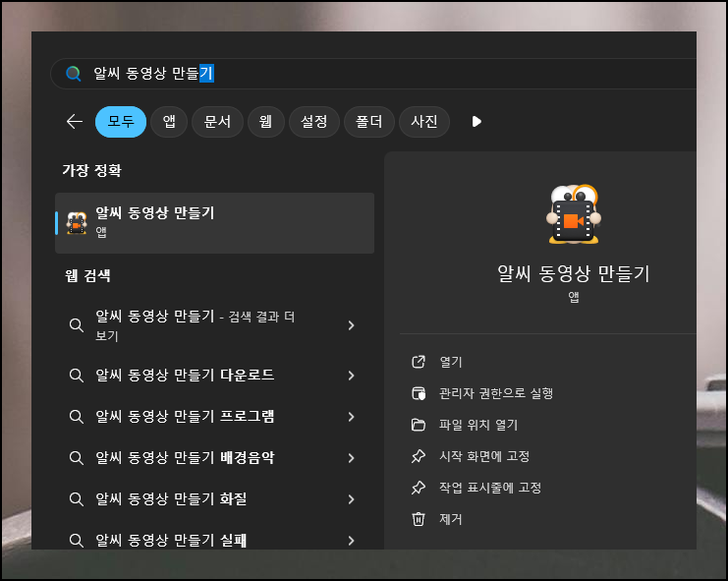
Task: Click magnifier icon beside 배경음악 suggestion
Action: (77, 458)
